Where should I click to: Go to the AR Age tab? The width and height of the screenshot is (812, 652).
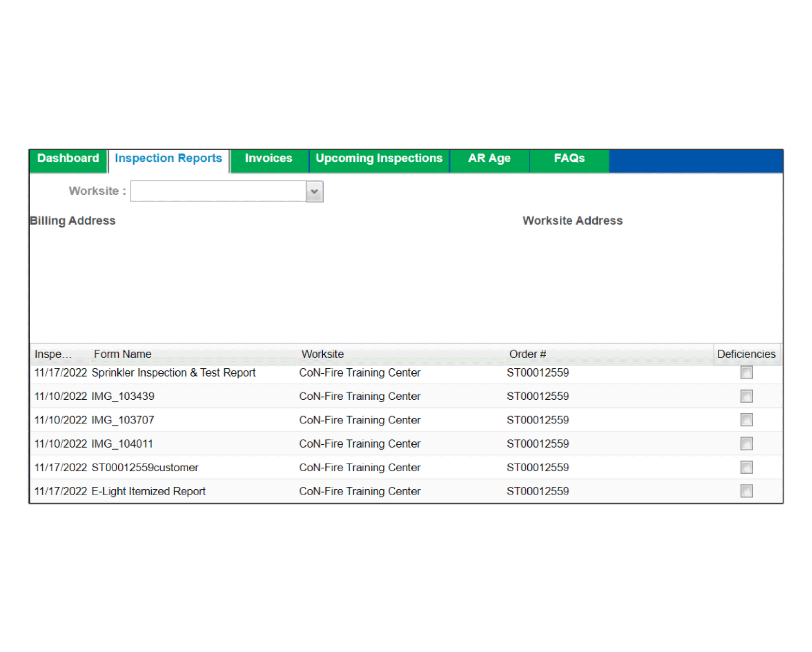[x=489, y=159]
